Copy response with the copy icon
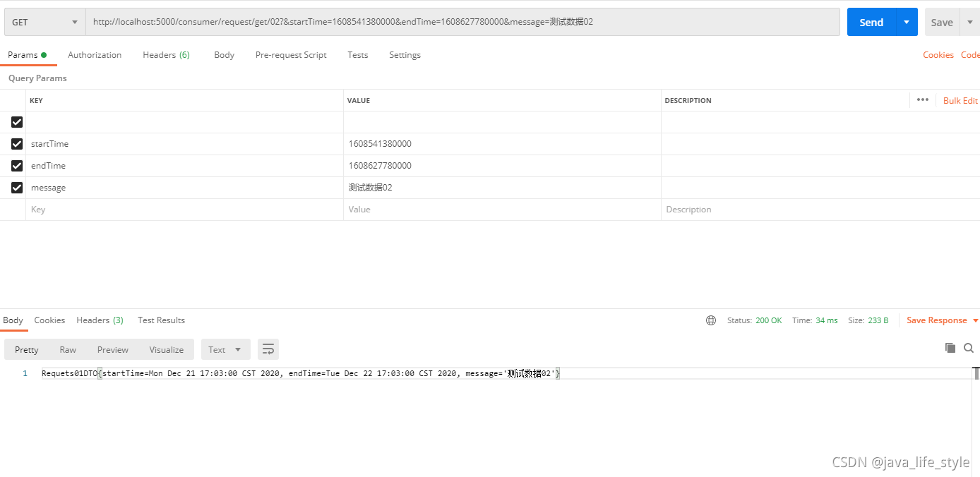 click(x=950, y=348)
